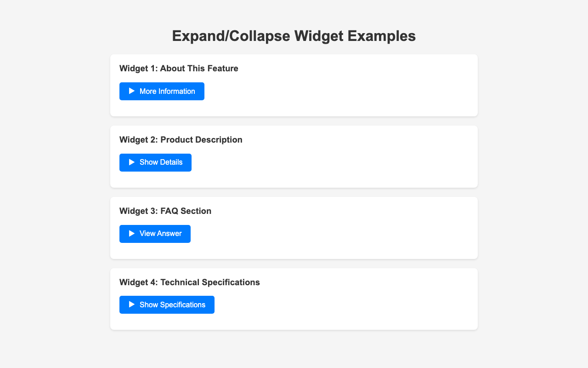Click the Widget 2: Product Description heading
The width and height of the screenshot is (588, 368).
click(x=181, y=140)
